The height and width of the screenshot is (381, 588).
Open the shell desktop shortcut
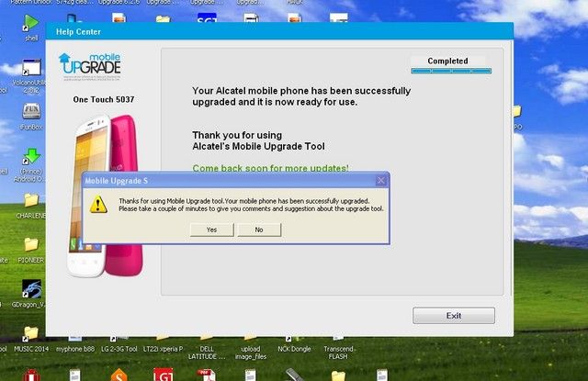click(30, 22)
